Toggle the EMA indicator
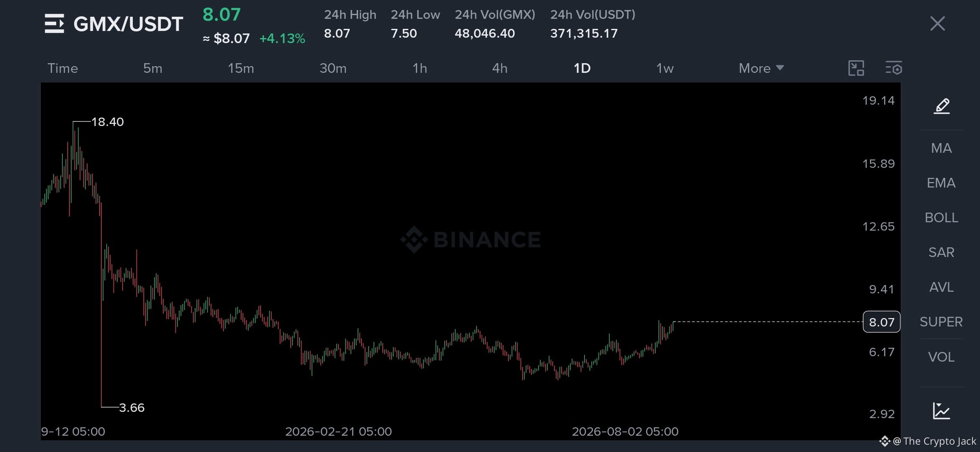980x452 pixels. [x=941, y=183]
